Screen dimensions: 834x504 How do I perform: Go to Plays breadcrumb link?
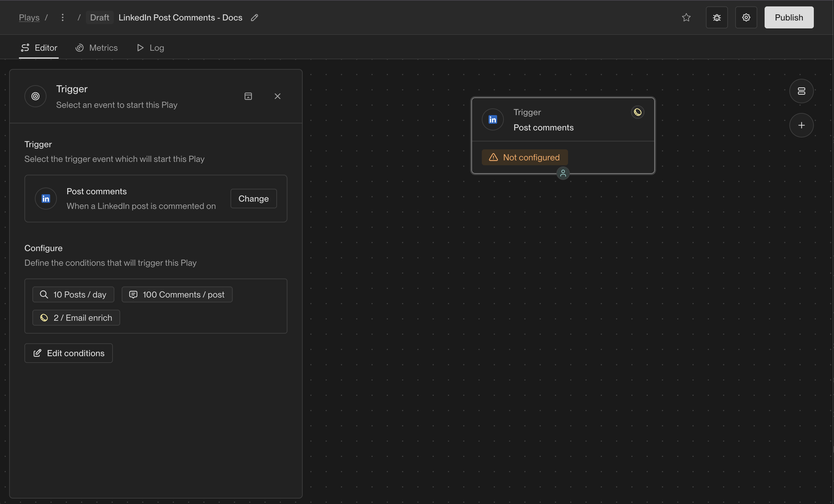(x=29, y=18)
